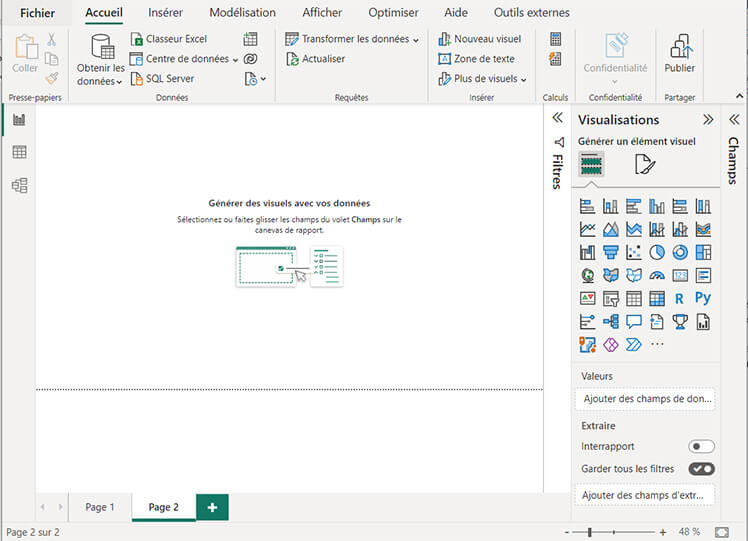
Task: Get more visuals via ellipsis
Action: coord(657,344)
